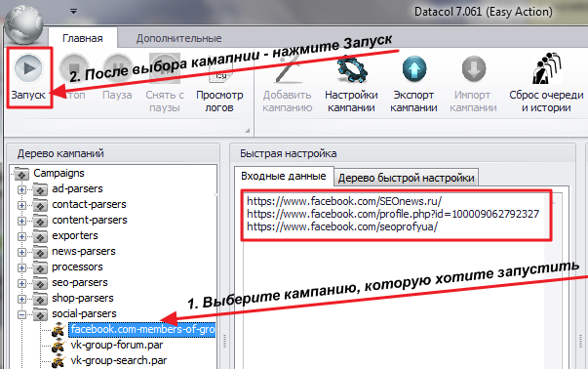Select the contact-parsers tree folder
Viewport: 588px width, 369px height.
tap(90, 205)
